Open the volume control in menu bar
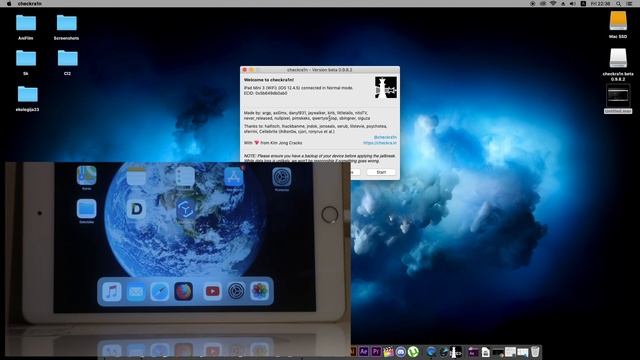This screenshot has height=360, width=640. [573, 3]
